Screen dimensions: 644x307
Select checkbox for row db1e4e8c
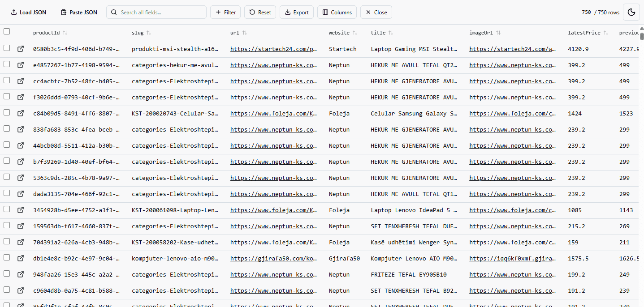(x=7, y=257)
